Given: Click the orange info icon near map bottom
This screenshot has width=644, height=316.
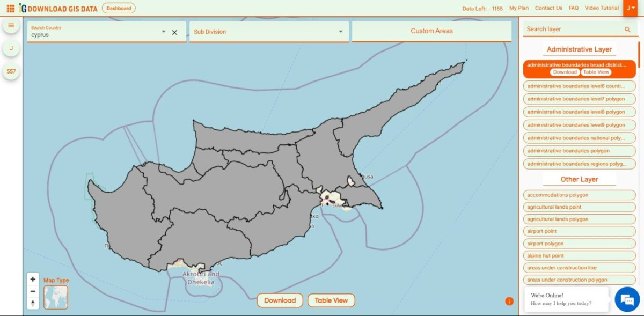Looking at the screenshot, I should click(x=509, y=302).
